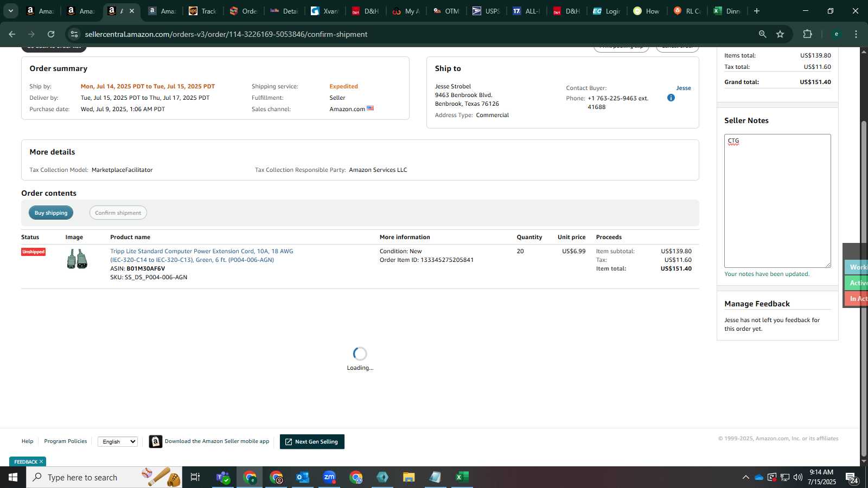Image resolution: width=868 pixels, height=488 pixels.
Task: Switch to the Xvant tab
Action: [324, 11]
